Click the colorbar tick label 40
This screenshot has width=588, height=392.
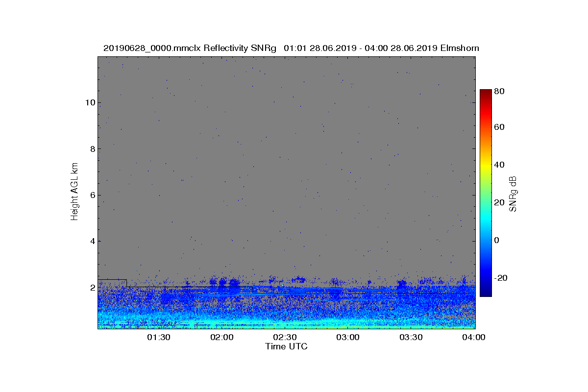[499, 165]
